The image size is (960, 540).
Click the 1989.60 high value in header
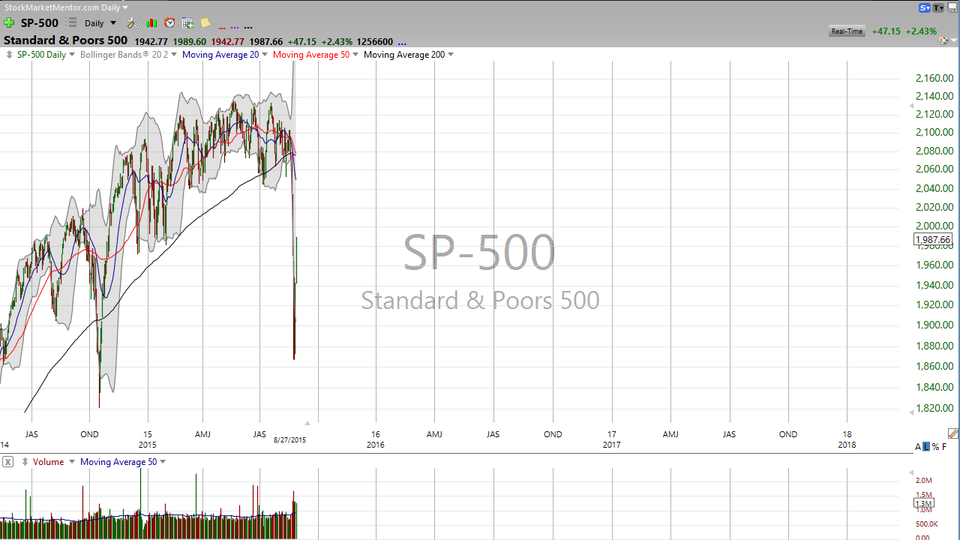pos(189,42)
